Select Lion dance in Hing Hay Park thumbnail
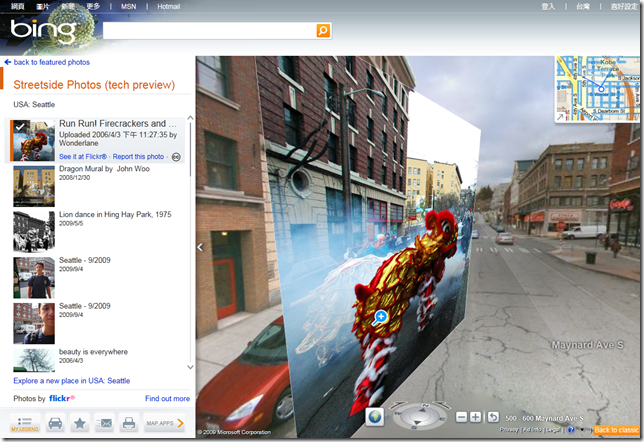This screenshot has width=644, height=442. coord(34,232)
